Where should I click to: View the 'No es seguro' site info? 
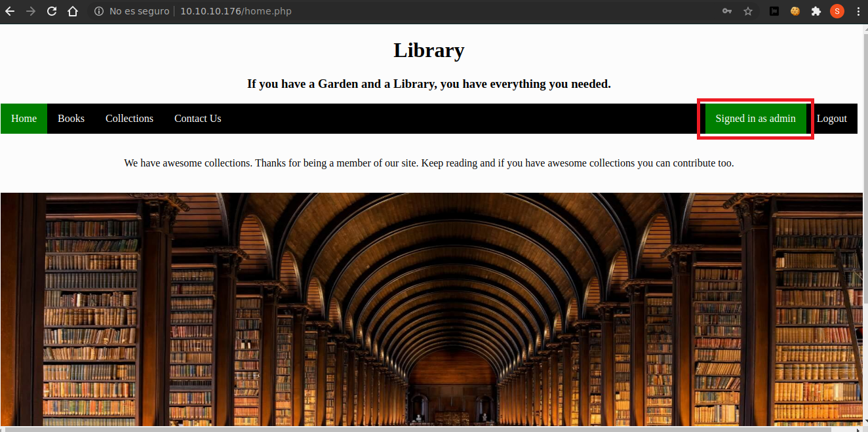coord(132,11)
